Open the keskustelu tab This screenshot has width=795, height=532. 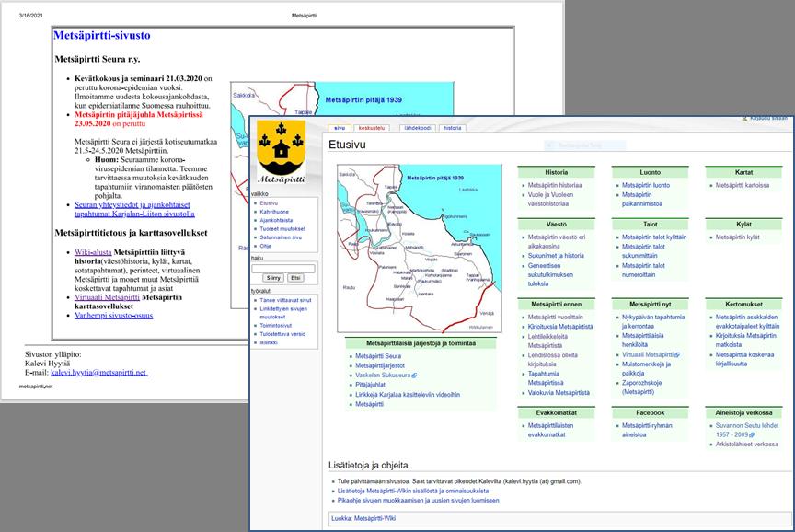372,128
